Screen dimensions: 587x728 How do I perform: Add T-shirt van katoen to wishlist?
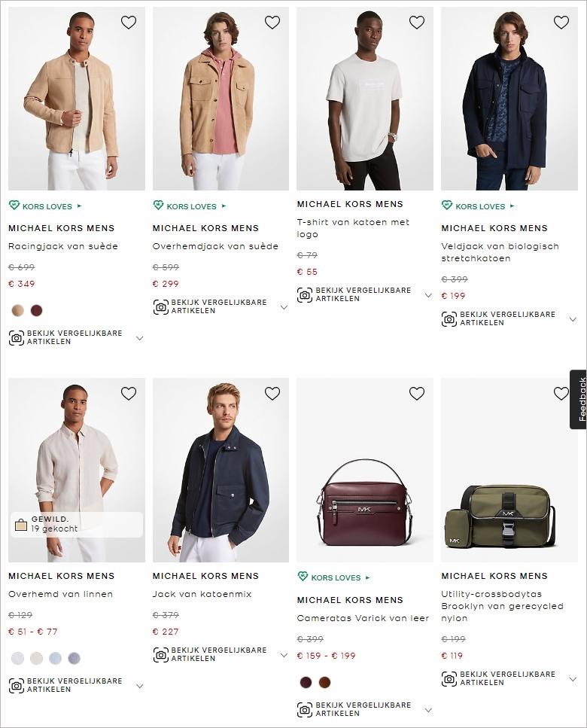point(417,23)
